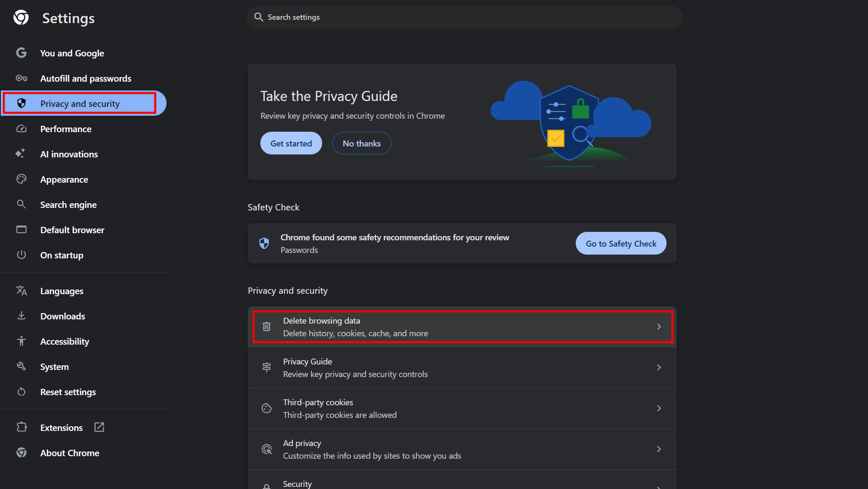Click the Accessibility person icon
868x489 pixels.
point(21,341)
